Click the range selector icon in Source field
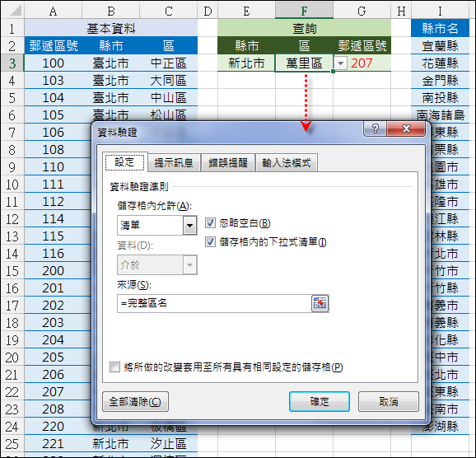Viewport: 476px width, 458px height. (320, 303)
